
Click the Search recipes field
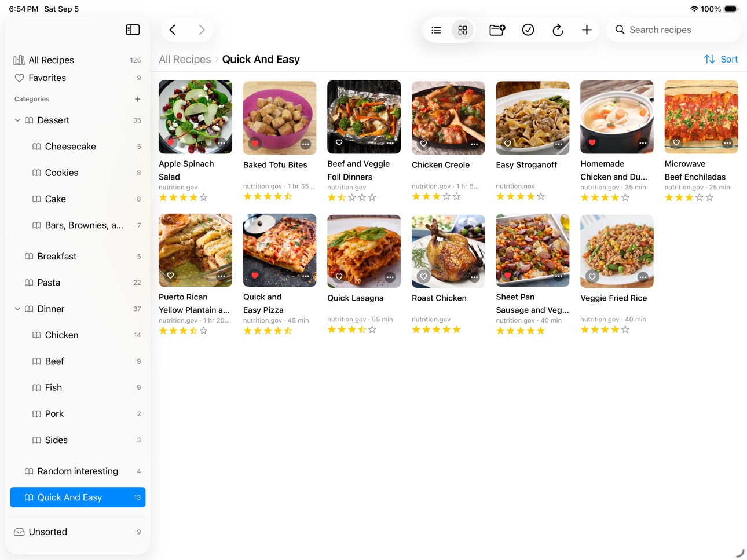point(673,30)
